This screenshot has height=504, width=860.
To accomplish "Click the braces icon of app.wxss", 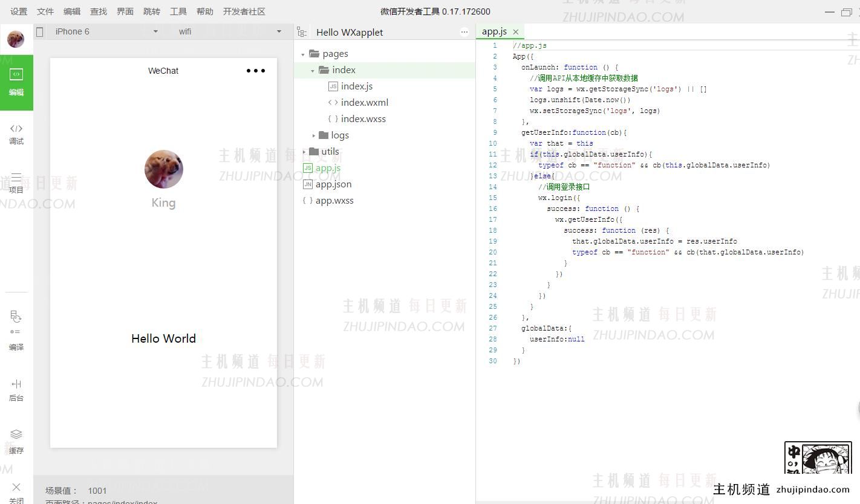I will tap(308, 201).
